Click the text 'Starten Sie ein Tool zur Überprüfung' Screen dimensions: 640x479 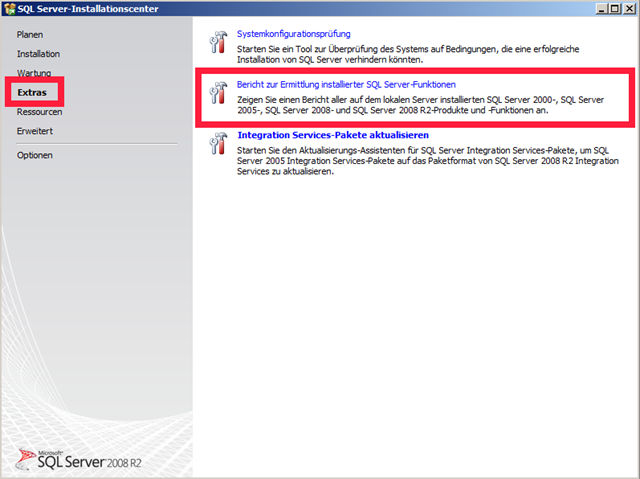(x=307, y=49)
